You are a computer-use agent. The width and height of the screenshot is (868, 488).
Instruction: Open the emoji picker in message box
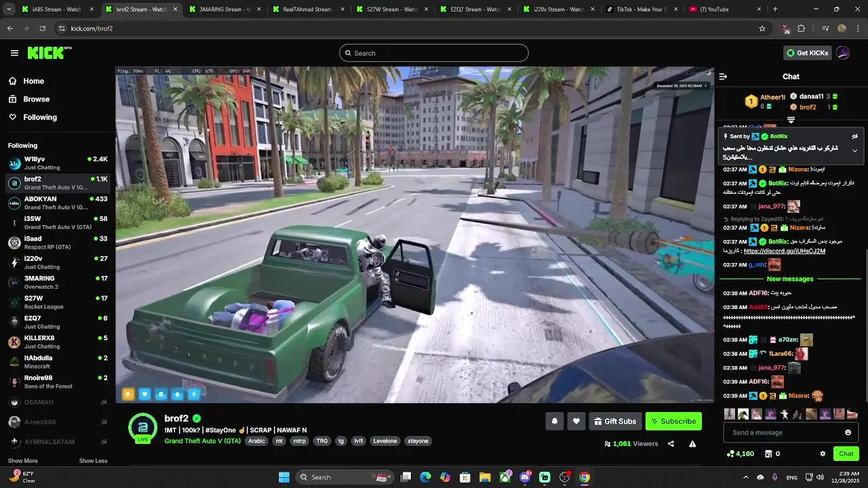[x=848, y=432]
